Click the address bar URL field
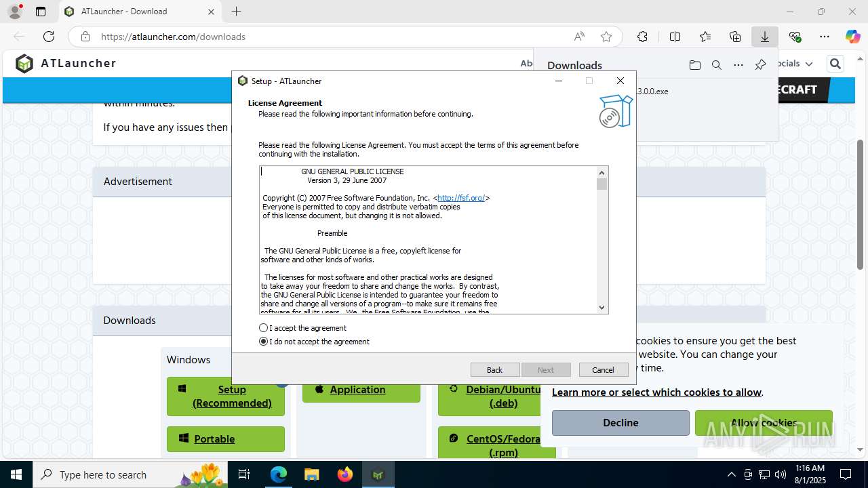Screen dimensions: 868x488 332,37
